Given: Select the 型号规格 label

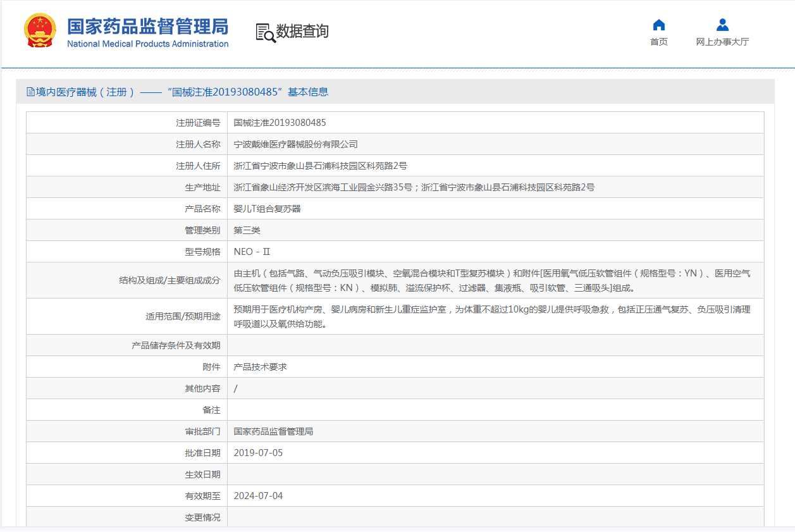Looking at the screenshot, I should 202,252.
